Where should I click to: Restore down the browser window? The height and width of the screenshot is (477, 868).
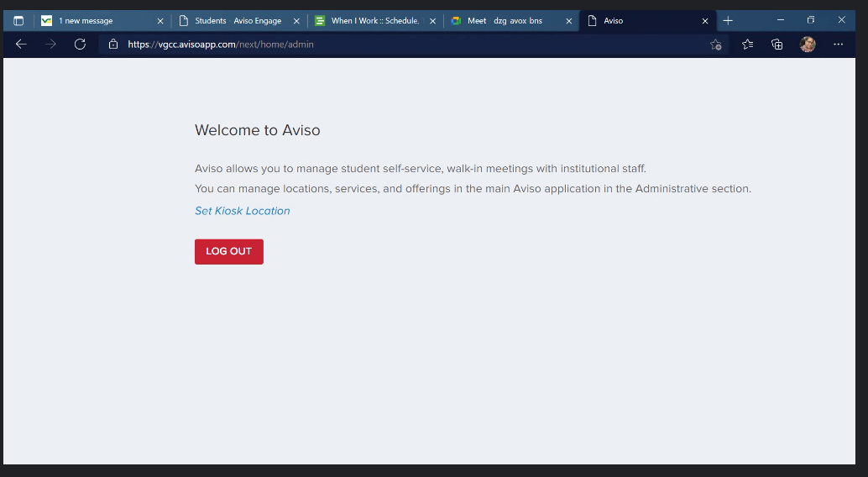(811, 20)
